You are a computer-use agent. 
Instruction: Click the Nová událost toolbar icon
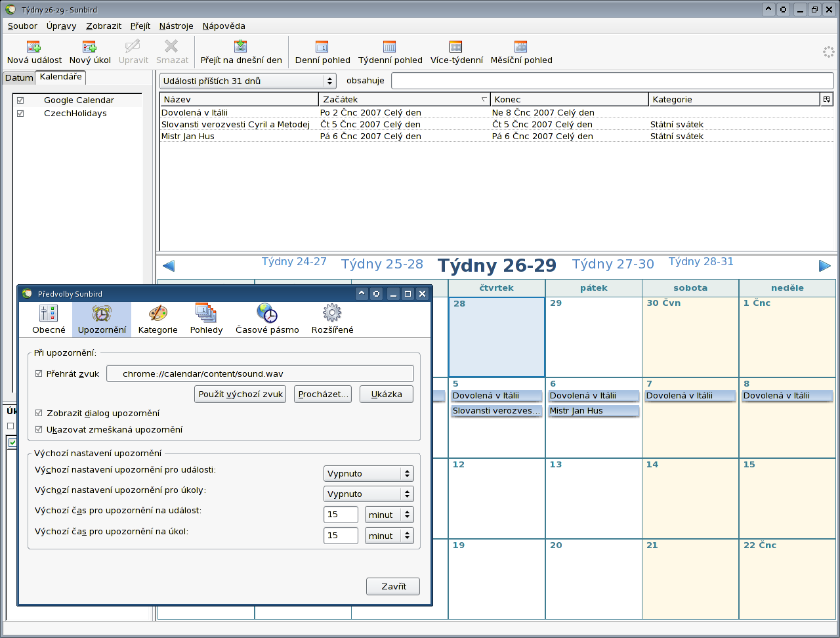[34, 47]
